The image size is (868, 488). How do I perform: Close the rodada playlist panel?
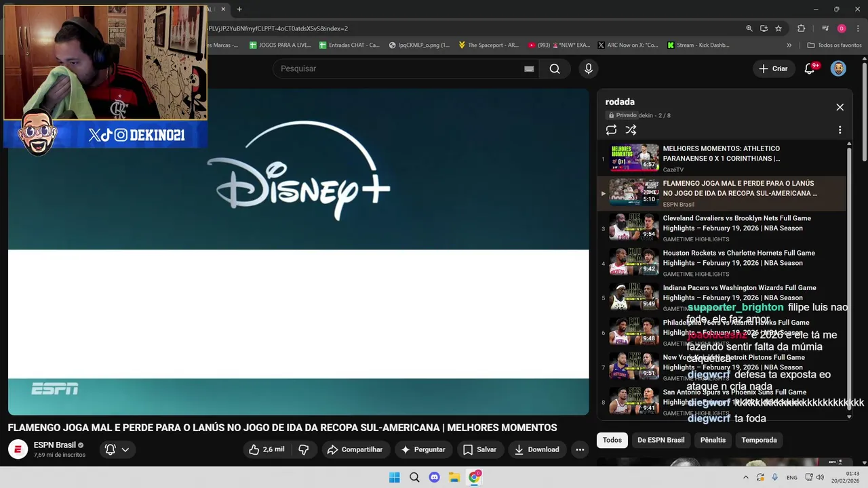pyautogui.click(x=840, y=107)
